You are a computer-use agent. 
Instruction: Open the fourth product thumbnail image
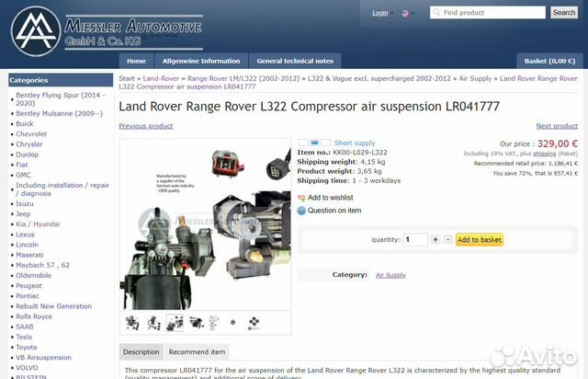tap(196, 323)
